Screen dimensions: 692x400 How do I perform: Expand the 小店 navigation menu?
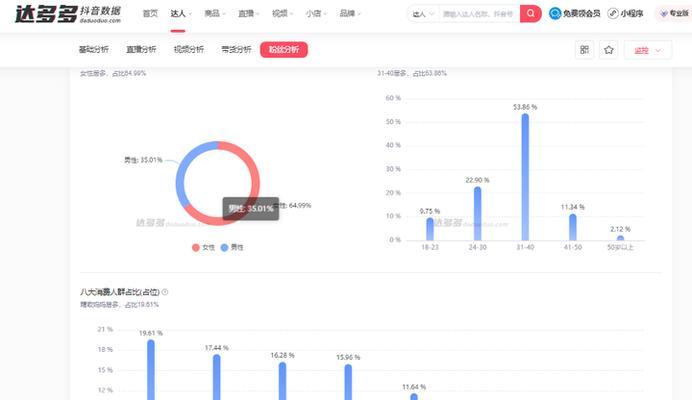tap(316, 14)
